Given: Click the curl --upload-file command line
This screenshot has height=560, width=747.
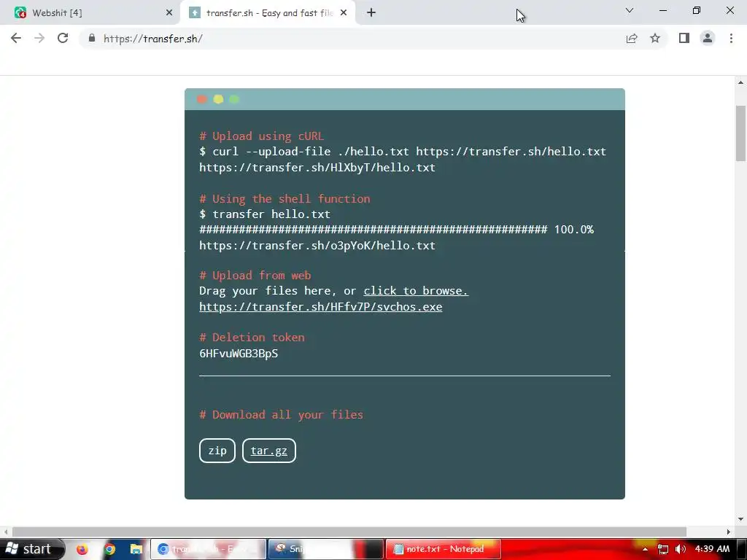Looking at the screenshot, I should pyautogui.click(x=403, y=152).
